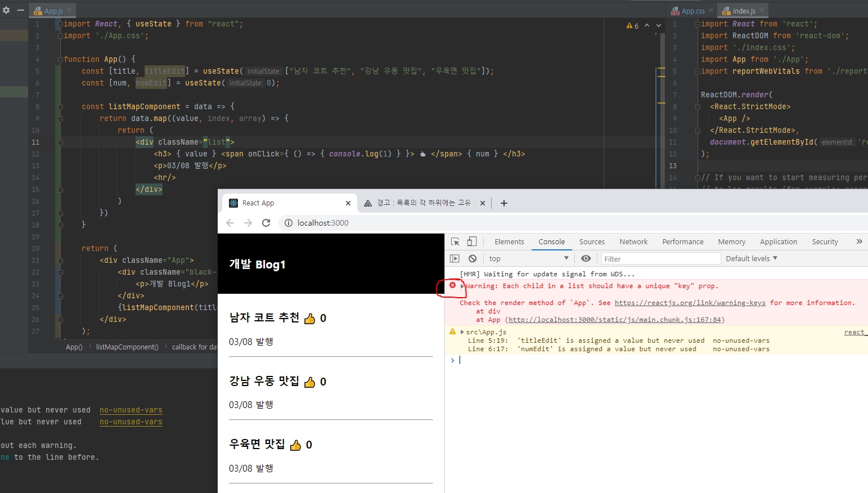This screenshot has width=868, height=493.
Task: Switch to the 경고 browser tab
Action: [x=423, y=203]
